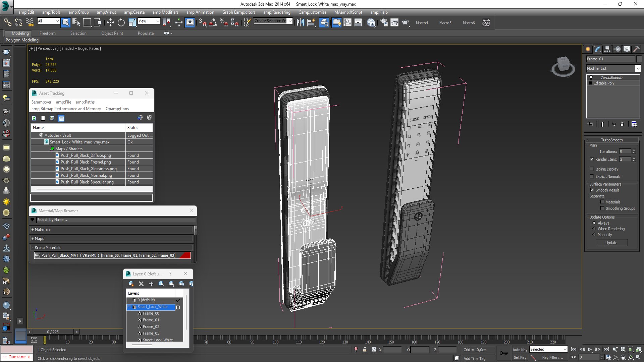Viewport: 644px width, 362px height.
Task: Enable Isoline Display checkbox
Action: [592, 169]
